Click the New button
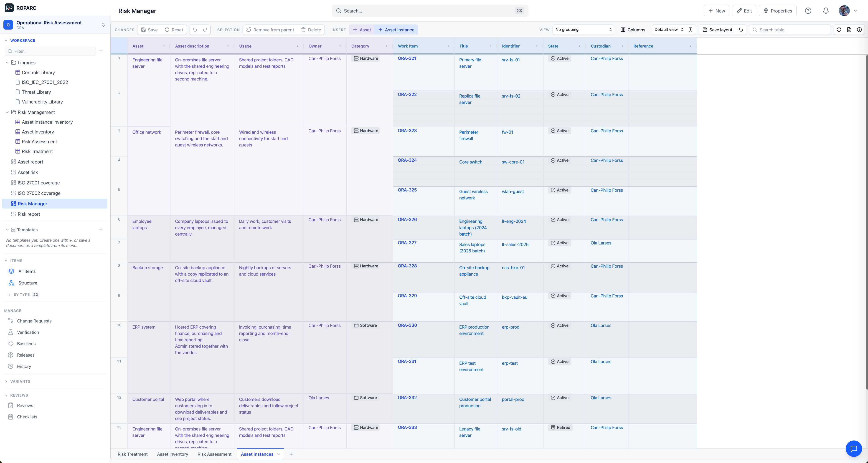 click(x=716, y=11)
